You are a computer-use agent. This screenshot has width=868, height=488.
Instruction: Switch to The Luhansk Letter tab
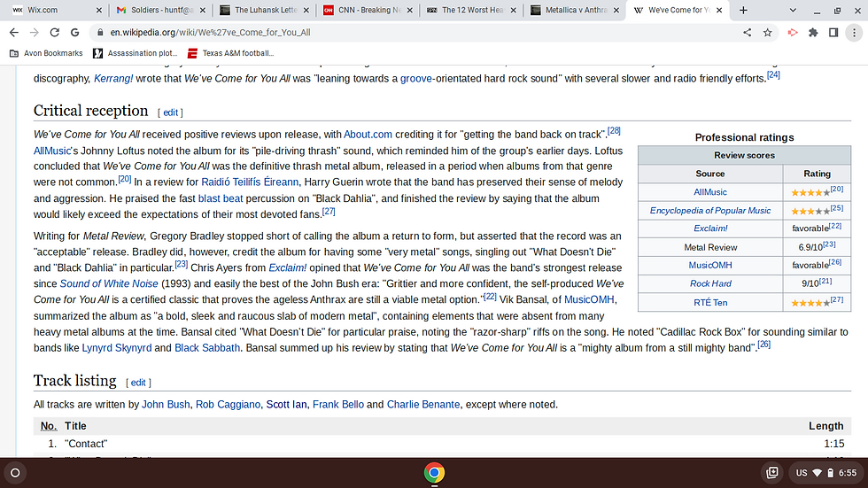[x=265, y=10]
